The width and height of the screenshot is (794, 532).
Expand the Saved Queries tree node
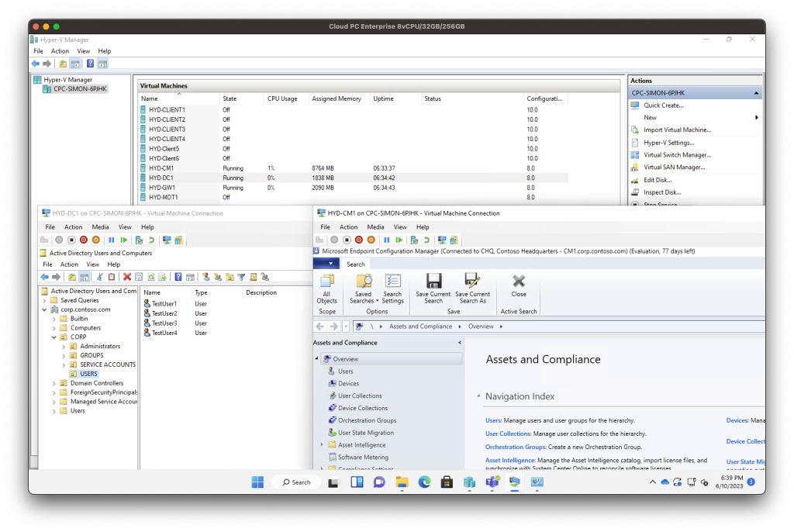[45, 300]
